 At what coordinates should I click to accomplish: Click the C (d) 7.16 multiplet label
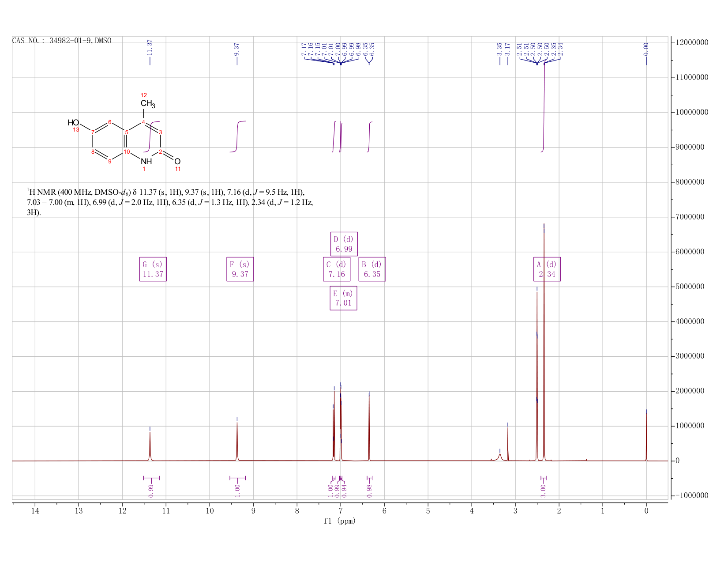337,269
